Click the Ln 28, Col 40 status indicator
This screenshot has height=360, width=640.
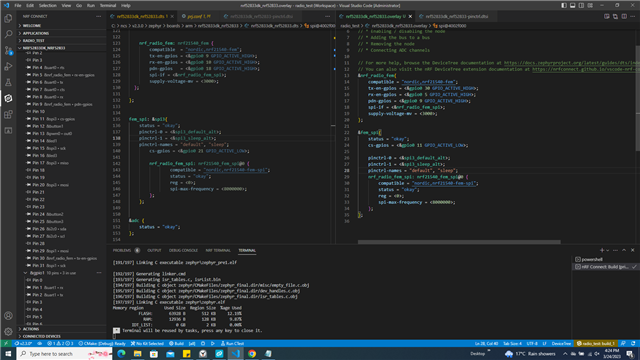[487, 344]
